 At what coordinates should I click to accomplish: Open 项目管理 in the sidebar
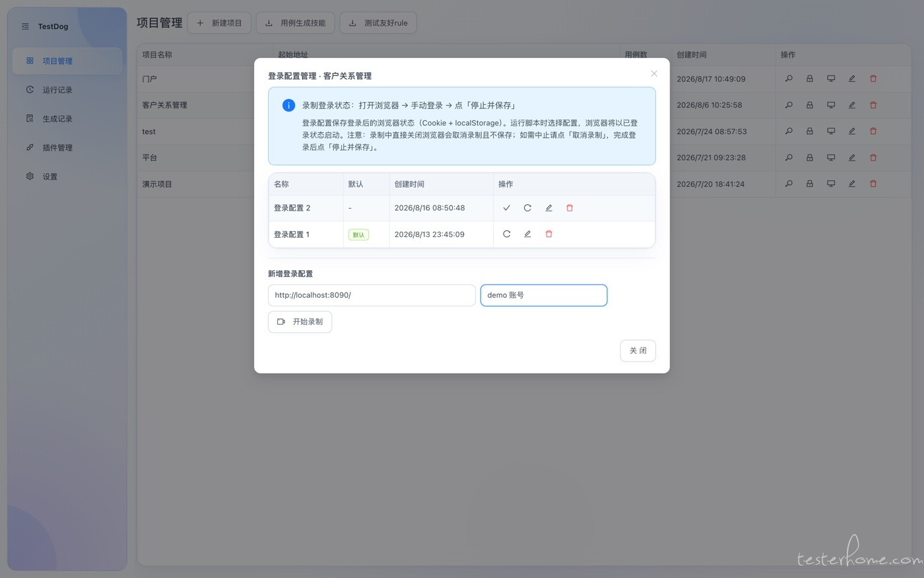[67, 61]
